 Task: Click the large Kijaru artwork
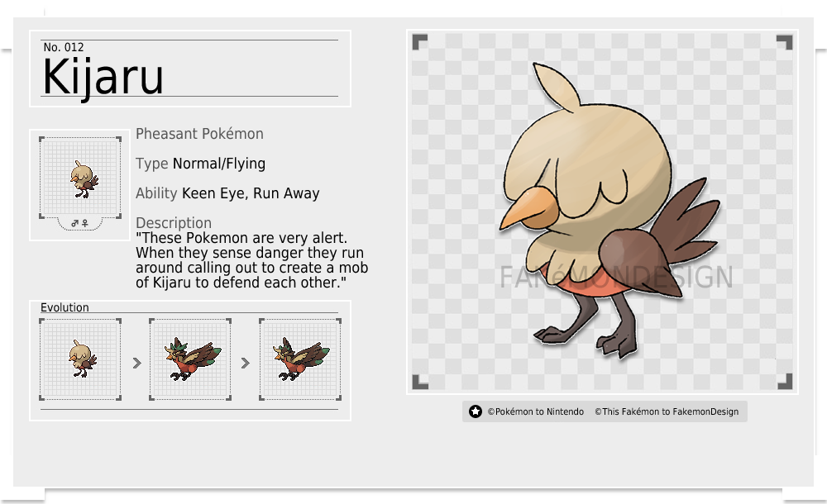pos(611,212)
